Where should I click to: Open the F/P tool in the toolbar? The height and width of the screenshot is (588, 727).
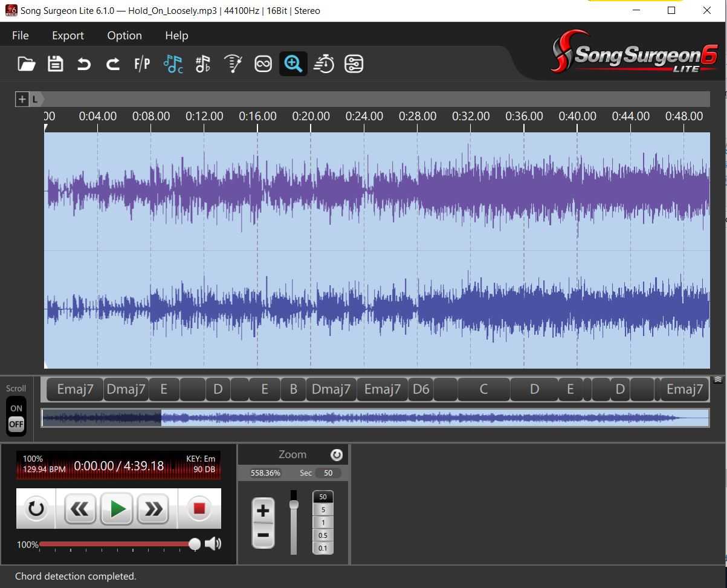pyautogui.click(x=142, y=63)
